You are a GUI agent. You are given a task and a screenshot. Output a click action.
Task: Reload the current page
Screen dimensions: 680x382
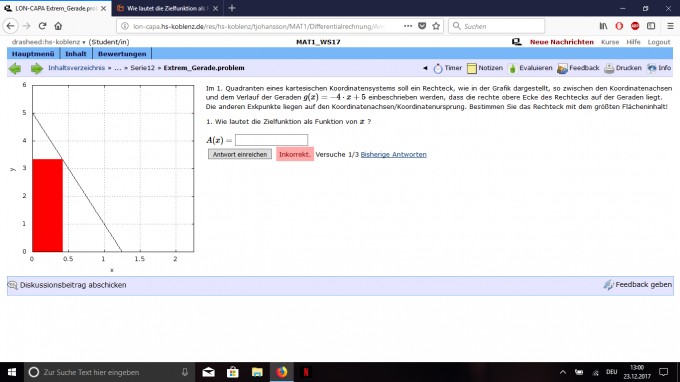click(x=42, y=26)
